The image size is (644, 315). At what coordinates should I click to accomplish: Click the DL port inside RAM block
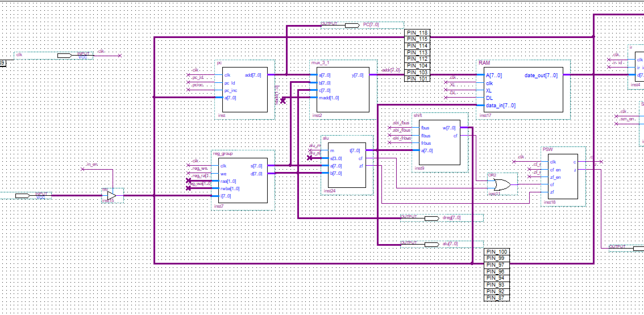489,98
